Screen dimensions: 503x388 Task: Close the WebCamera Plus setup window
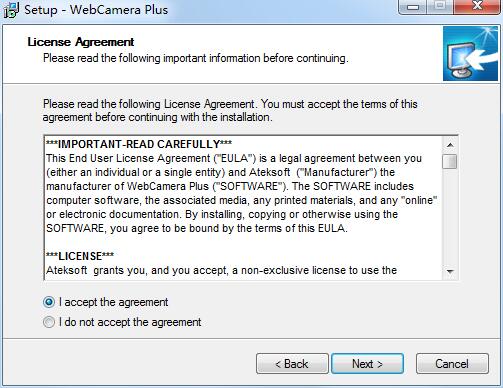pos(477,7)
